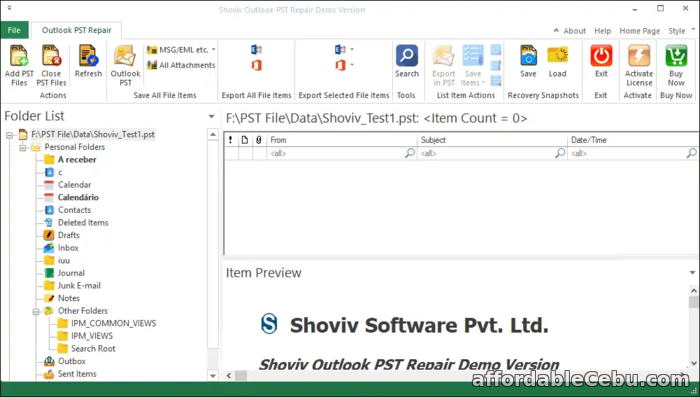
Task: Click the Buy Now cart icon
Action: tap(676, 56)
